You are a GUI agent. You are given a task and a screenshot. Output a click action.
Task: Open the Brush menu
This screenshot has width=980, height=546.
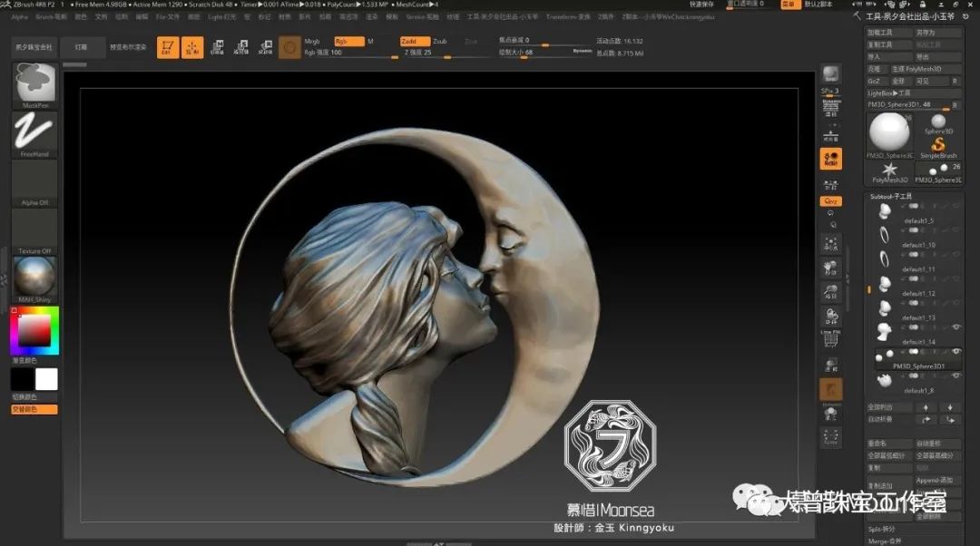pos(51,17)
